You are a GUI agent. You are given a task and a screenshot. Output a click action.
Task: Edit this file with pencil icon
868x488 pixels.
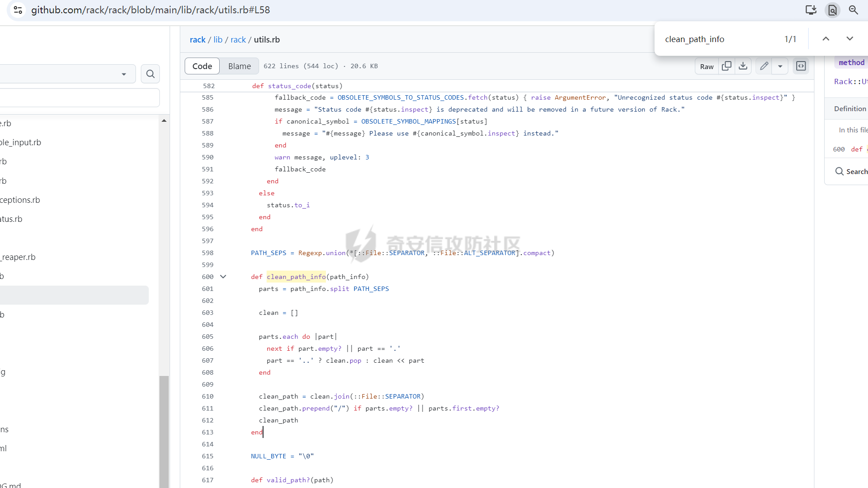(x=764, y=66)
